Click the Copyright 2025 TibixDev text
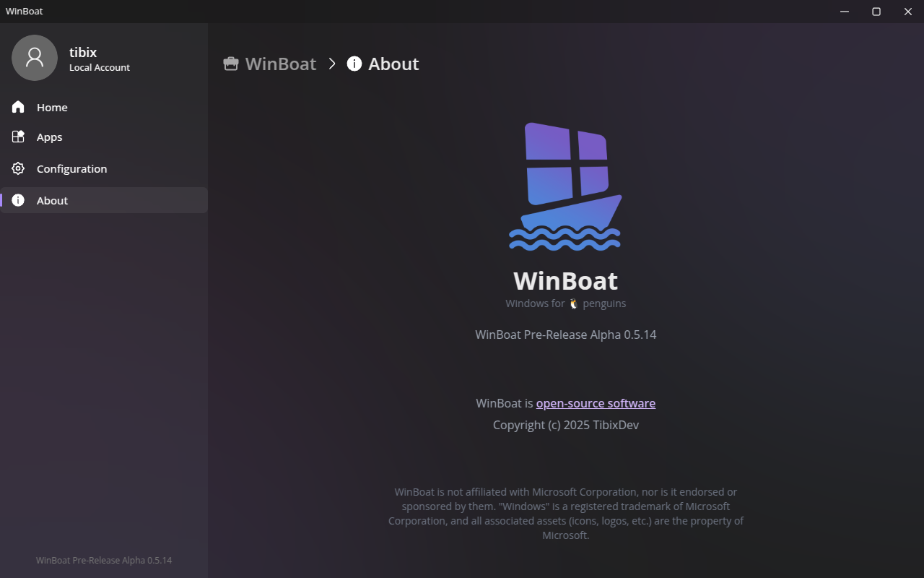This screenshot has width=924, height=578. point(565,425)
